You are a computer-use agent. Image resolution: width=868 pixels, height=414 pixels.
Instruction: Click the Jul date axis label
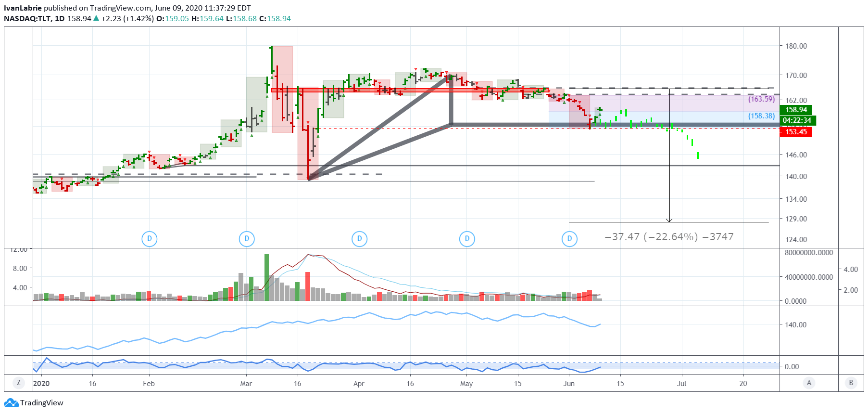click(x=681, y=384)
